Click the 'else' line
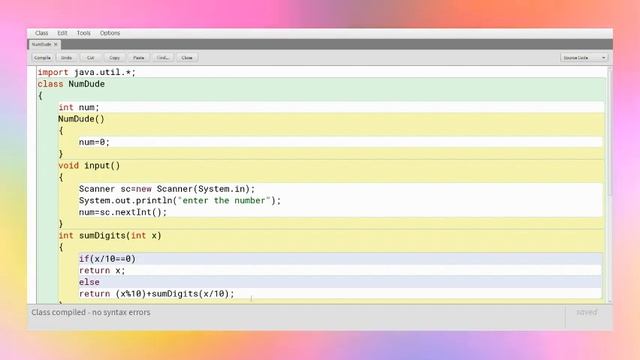 point(89,282)
